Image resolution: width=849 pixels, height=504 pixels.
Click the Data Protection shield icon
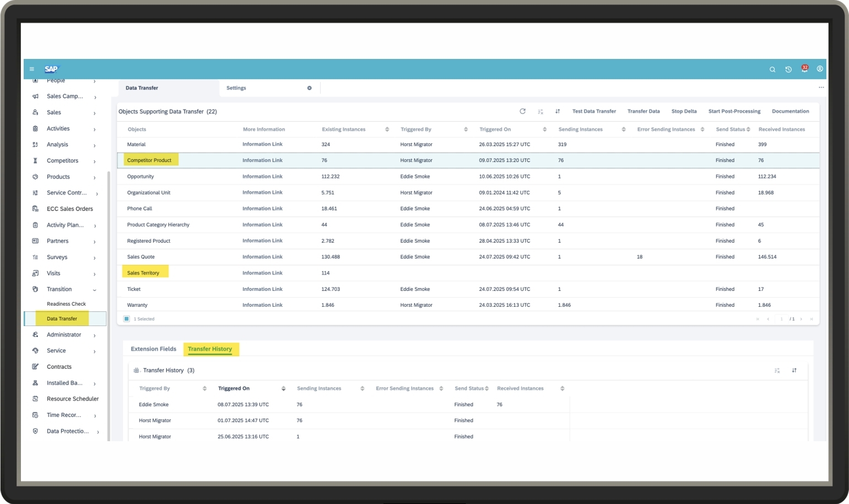(35, 431)
